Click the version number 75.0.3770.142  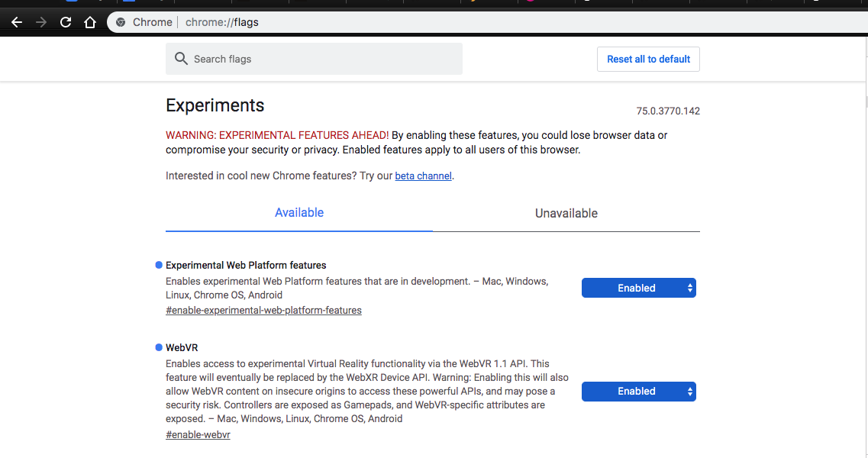click(668, 111)
